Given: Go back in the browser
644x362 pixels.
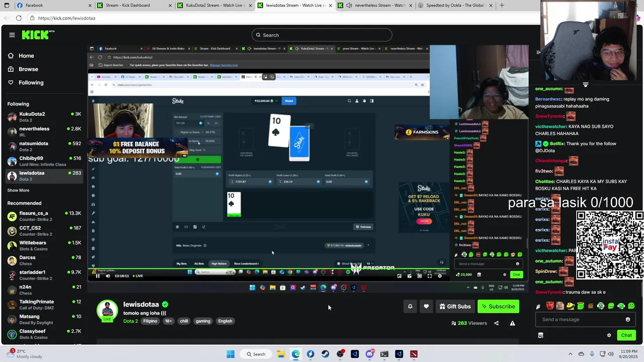Looking at the screenshot, I should 6,18.
